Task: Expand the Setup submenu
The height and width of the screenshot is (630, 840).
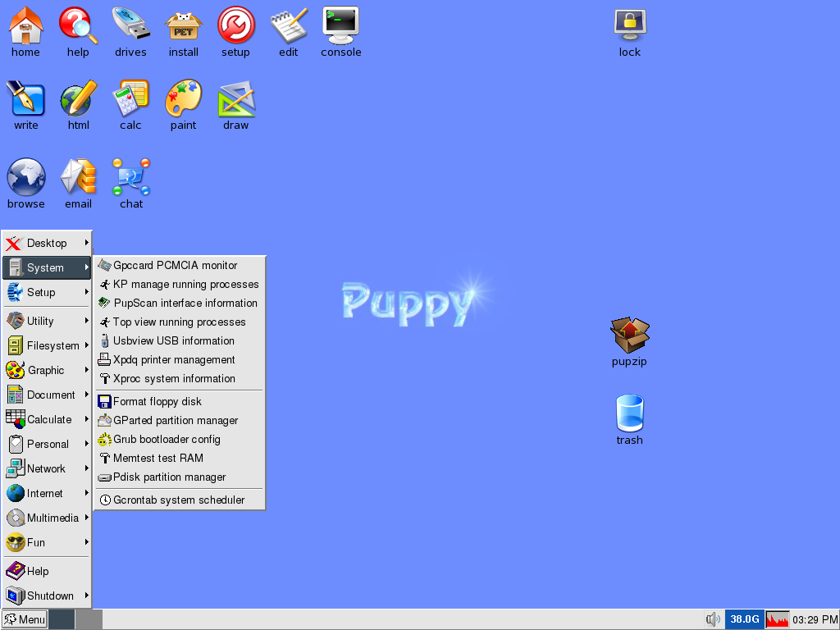Action: click(x=47, y=292)
